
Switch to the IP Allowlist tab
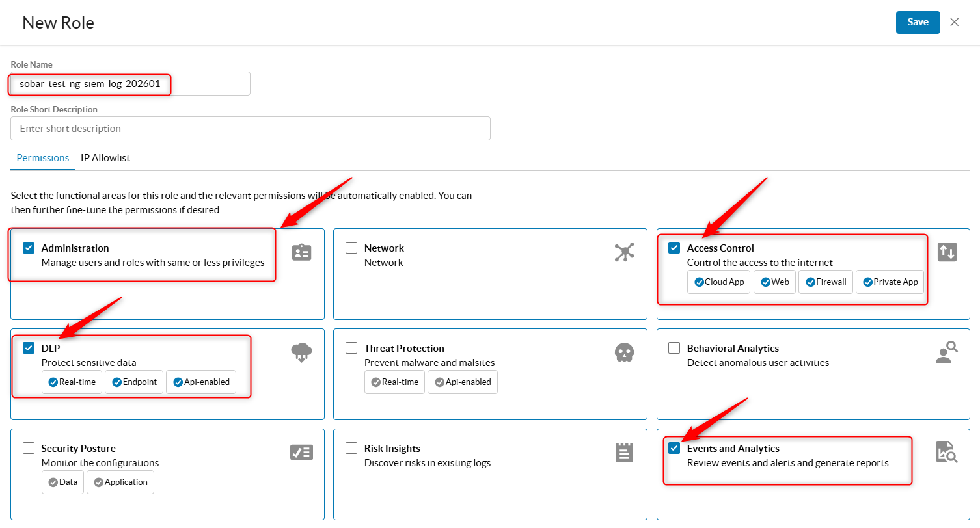click(105, 158)
